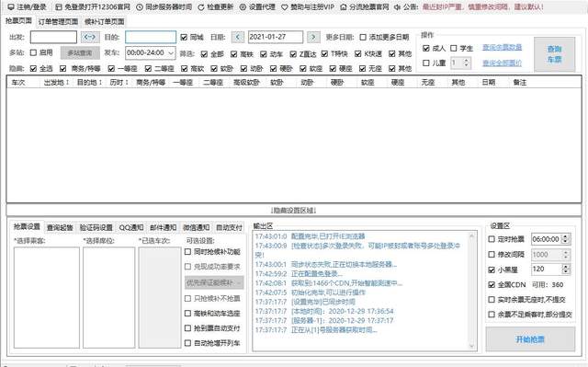Click the 多站查询 button
Viewport: 588px width, 367px height.
(80, 53)
